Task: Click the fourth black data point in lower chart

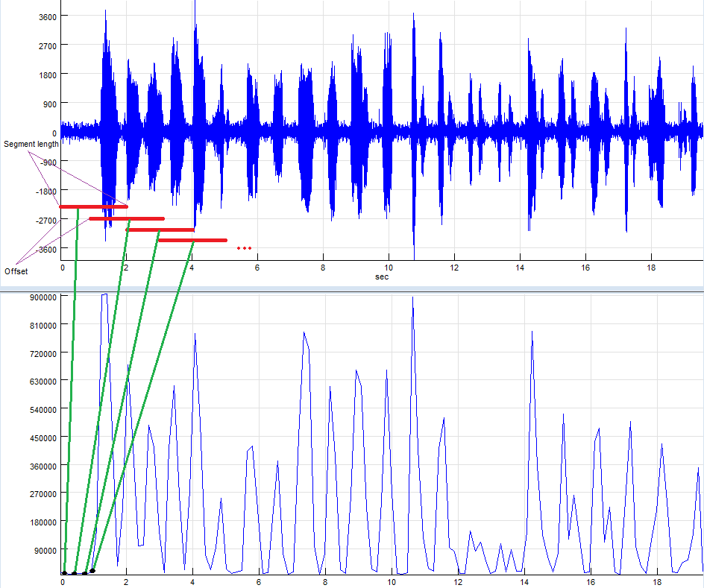Action: 92,571
